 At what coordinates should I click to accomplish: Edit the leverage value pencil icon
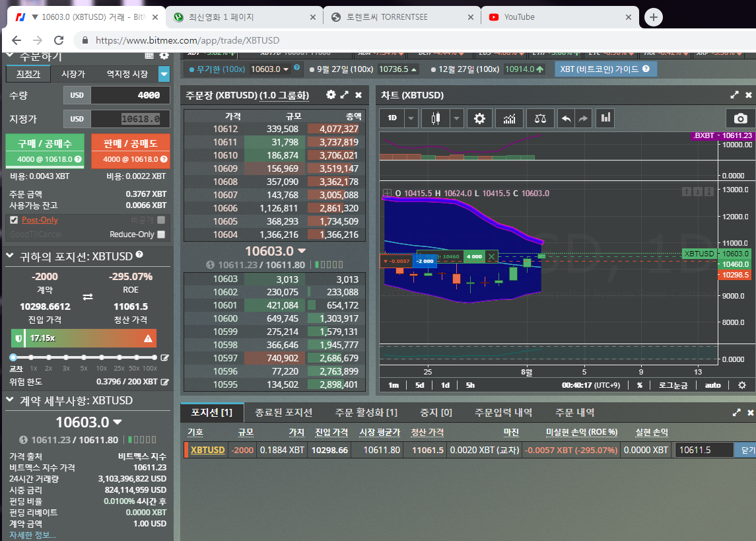point(164,358)
